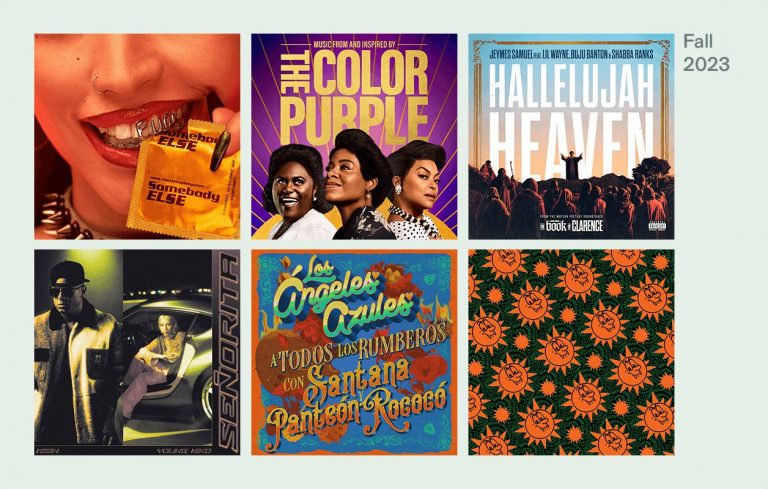Click the Panteón Rococó lettering
Screen dimensions: 768x489
[x=357, y=412]
